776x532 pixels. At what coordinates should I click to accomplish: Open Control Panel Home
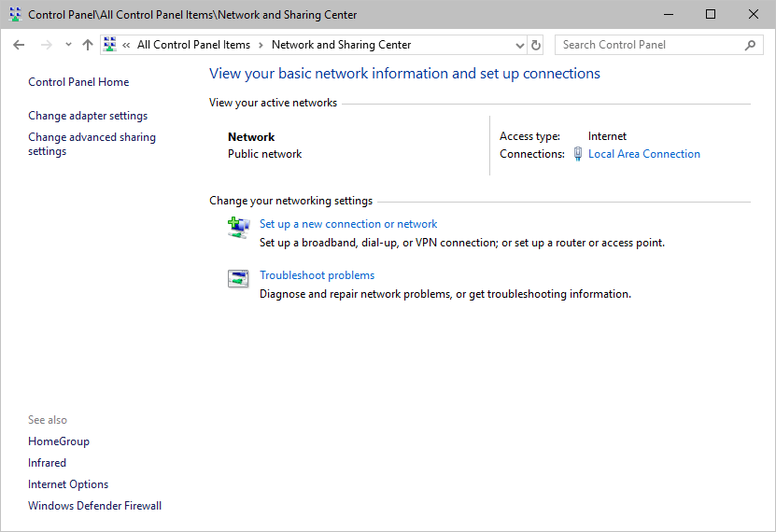tap(78, 82)
